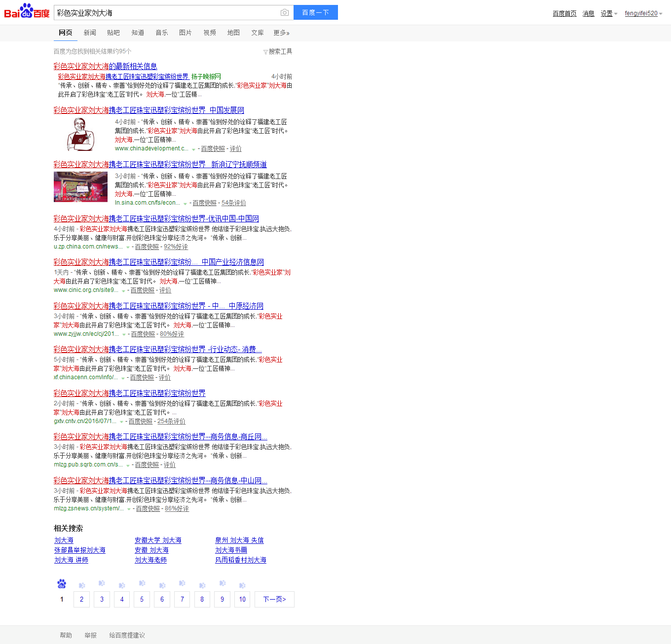Go to results page 3

pyautogui.click(x=102, y=599)
